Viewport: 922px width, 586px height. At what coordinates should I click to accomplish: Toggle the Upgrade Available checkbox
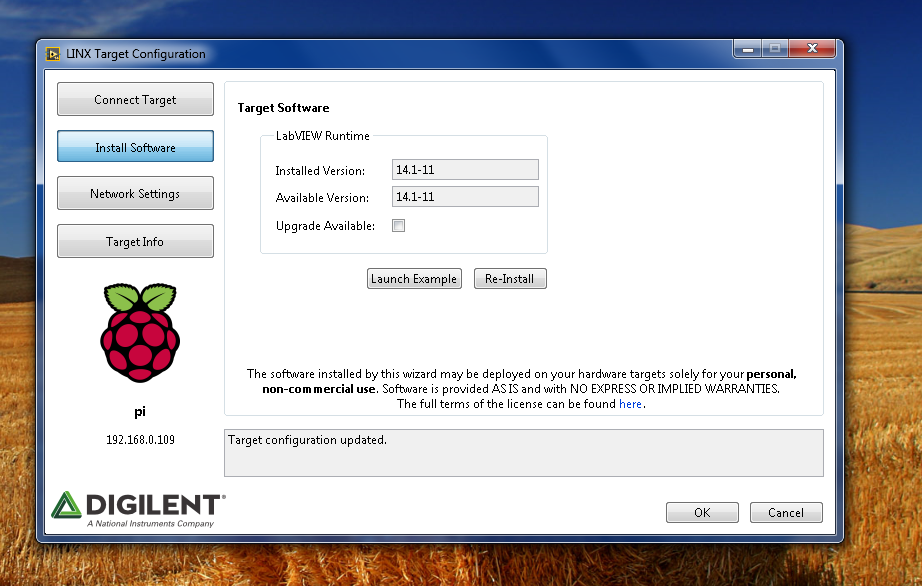click(399, 226)
